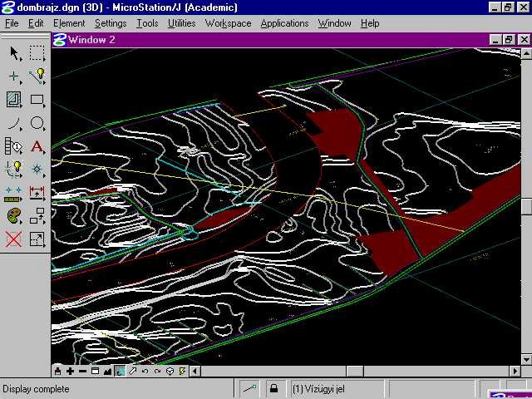Toggle the snap mode status bar icon

(249, 388)
